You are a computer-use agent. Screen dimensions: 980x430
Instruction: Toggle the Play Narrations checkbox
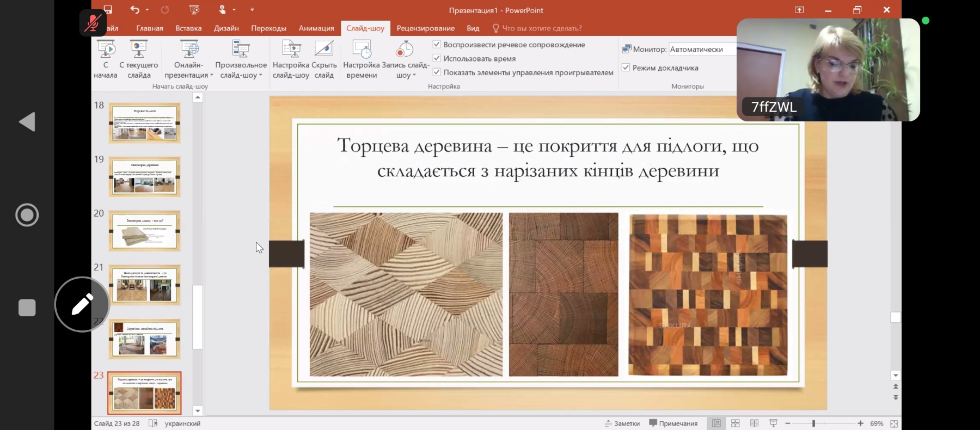pos(437,44)
